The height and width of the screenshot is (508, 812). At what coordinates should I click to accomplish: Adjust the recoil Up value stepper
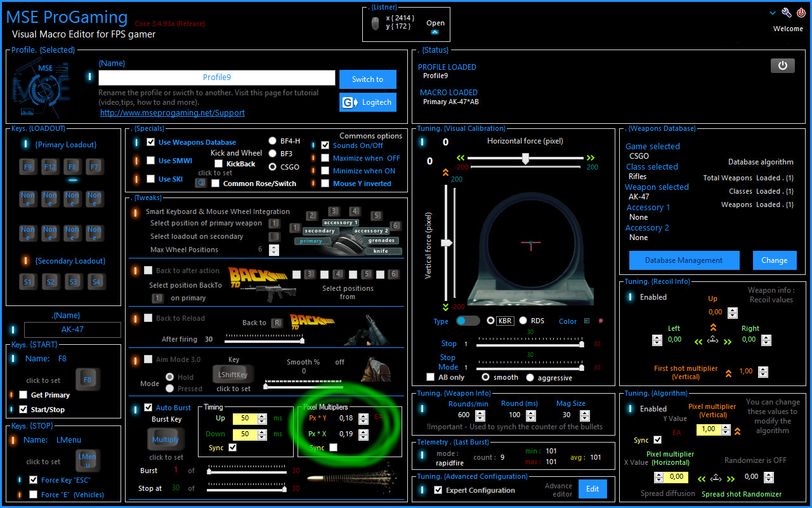click(733, 312)
